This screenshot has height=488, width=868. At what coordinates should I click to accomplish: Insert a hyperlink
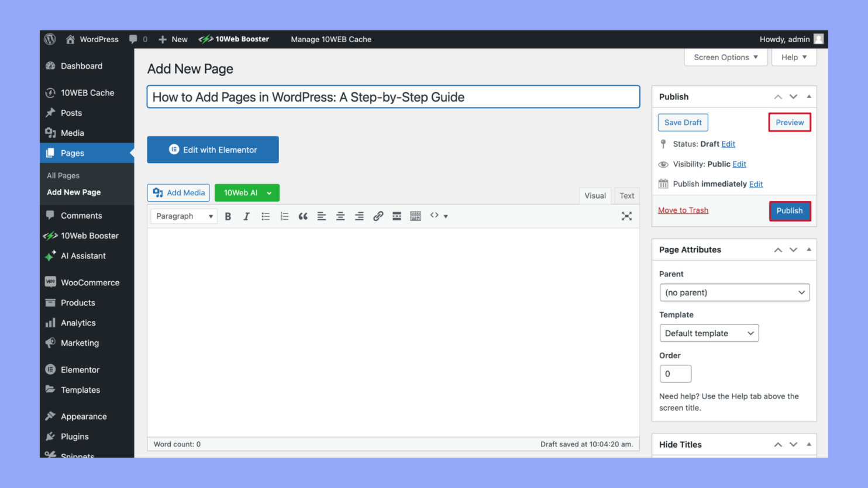click(x=378, y=216)
